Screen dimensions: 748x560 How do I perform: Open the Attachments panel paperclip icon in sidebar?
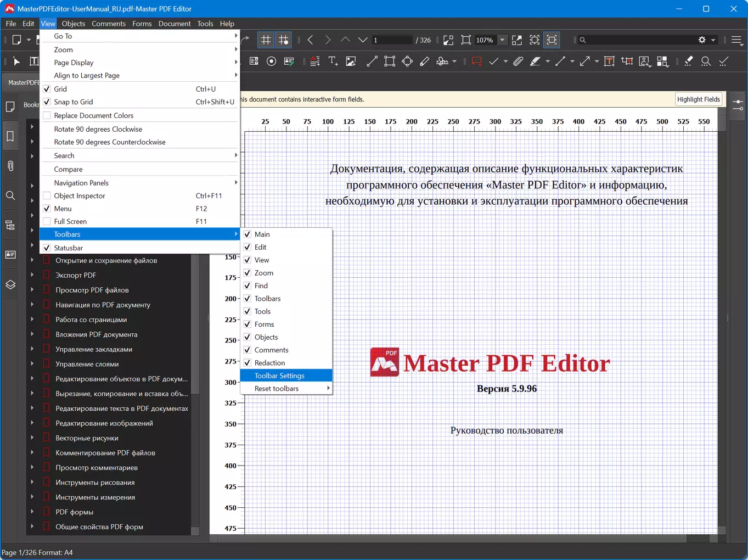[10, 166]
